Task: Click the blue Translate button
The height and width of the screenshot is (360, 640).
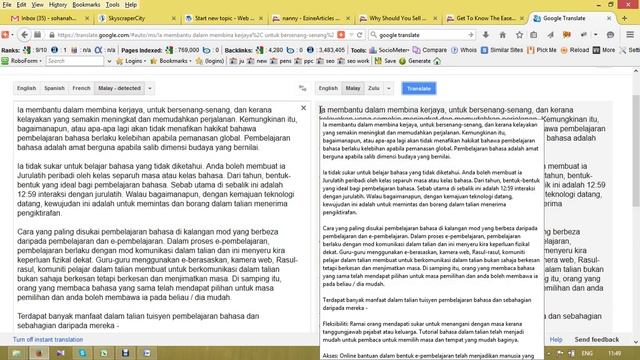Action: 419,88
